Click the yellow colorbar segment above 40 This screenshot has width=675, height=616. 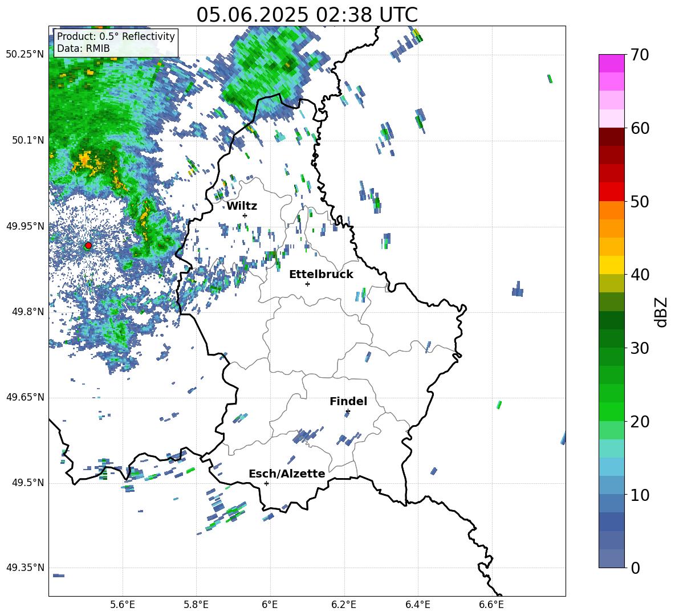click(x=612, y=265)
